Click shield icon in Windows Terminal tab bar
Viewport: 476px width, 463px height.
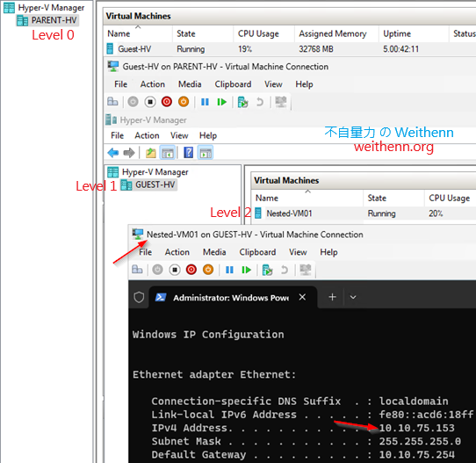139,297
